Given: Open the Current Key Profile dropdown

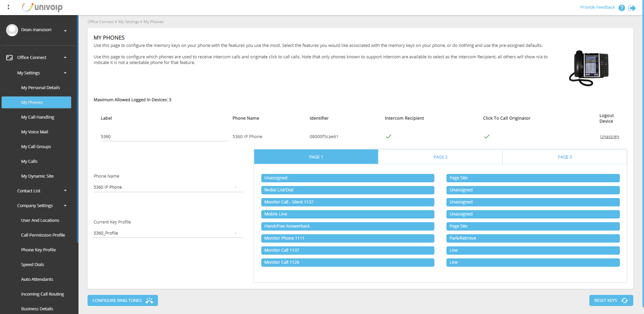Looking at the screenshot, I should 236,233.
